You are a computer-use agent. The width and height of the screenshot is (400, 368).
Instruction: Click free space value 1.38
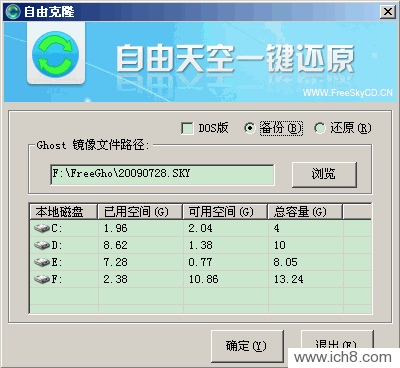(x=200, y=246)
